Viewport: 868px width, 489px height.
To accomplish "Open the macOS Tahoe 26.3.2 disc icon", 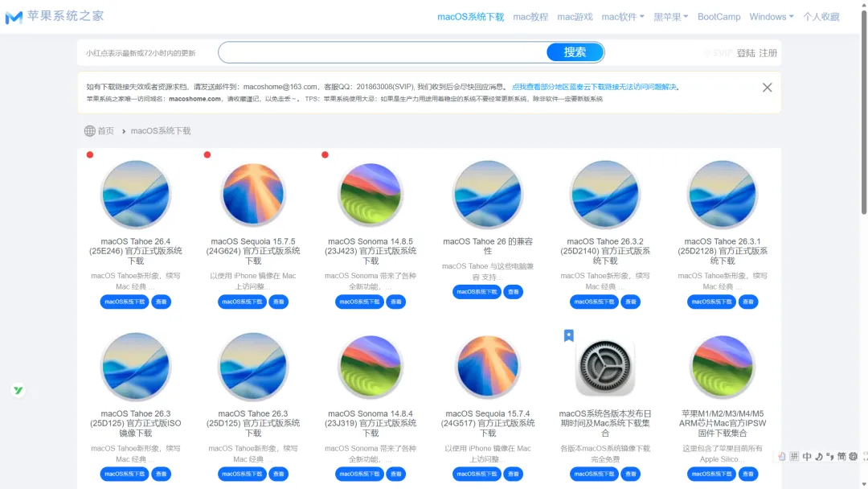I will (605, 195).
